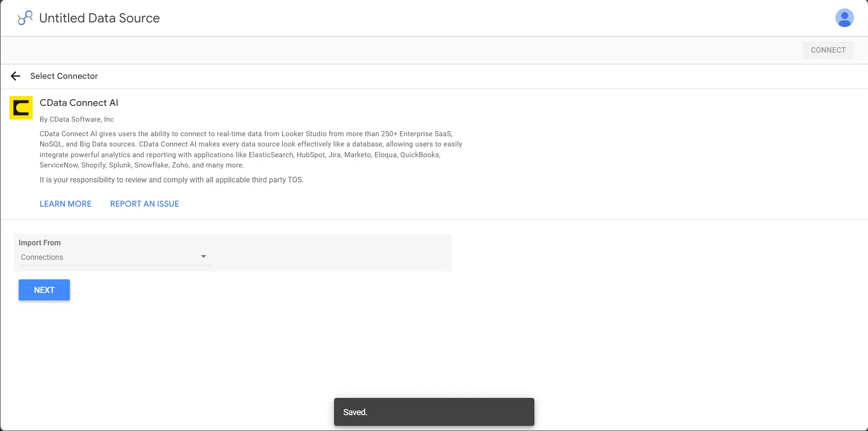This screenshot has height=431, width=868.
Task: Open the LEARN MORE link
Action: 65,204
